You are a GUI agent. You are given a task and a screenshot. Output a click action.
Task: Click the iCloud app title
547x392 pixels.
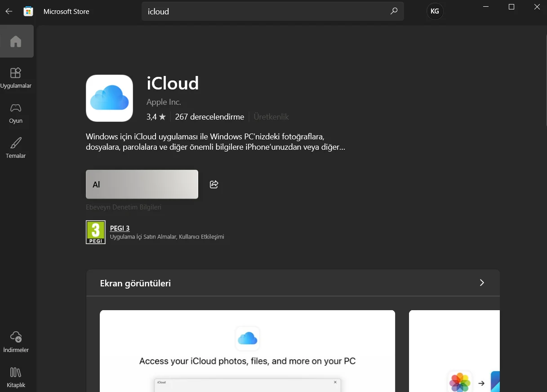173,84
